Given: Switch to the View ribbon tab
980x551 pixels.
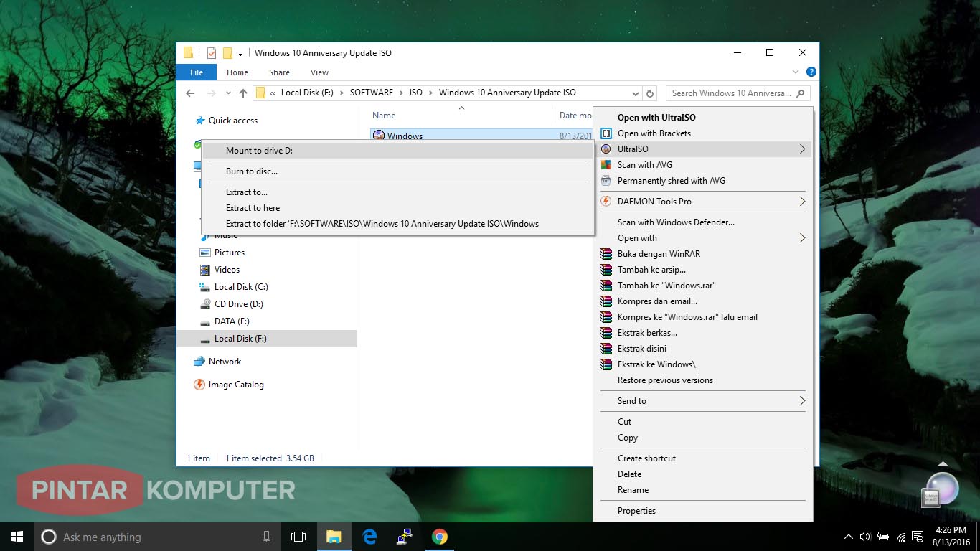Looking at the screenshot, I should (x=319, y=72).
